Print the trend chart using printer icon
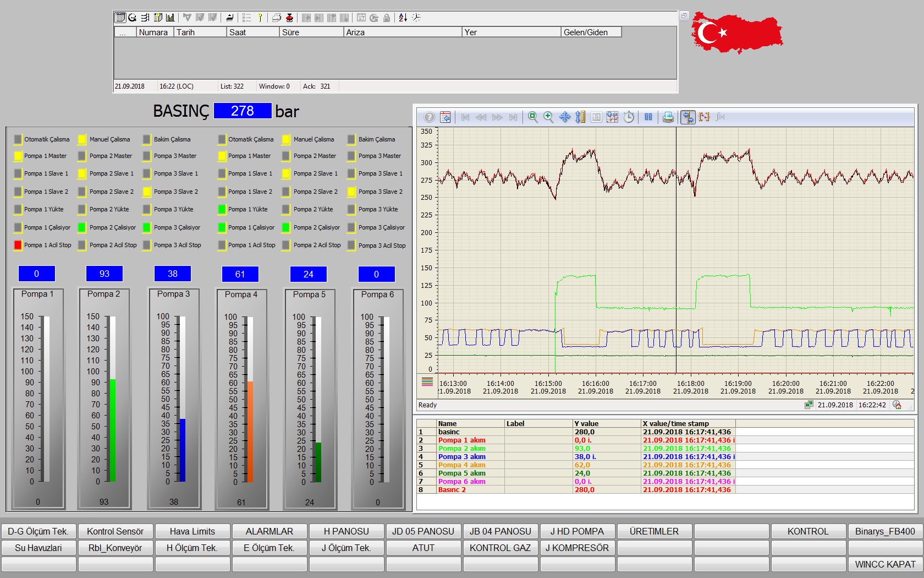 [x=668, y=117]
